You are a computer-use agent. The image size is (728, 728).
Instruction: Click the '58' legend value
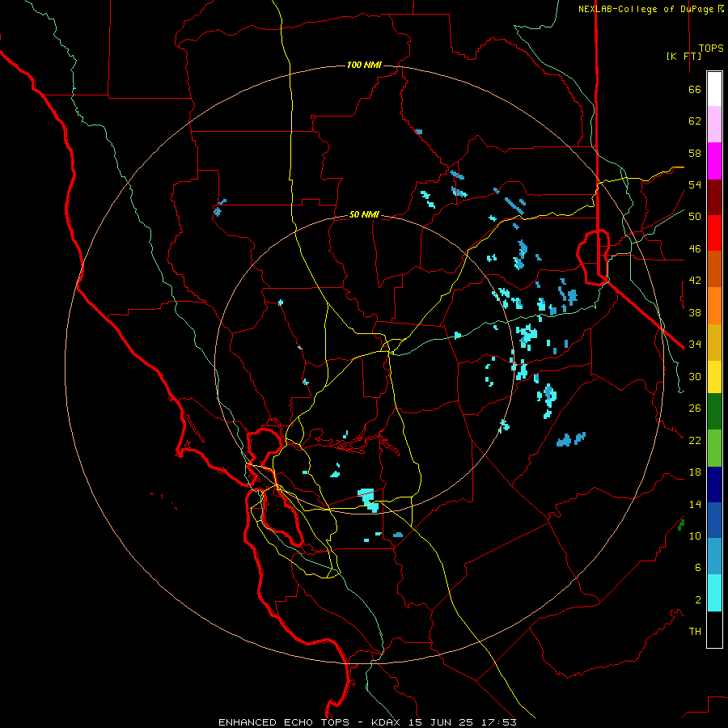pyautogui.click(x=695, y=153)
